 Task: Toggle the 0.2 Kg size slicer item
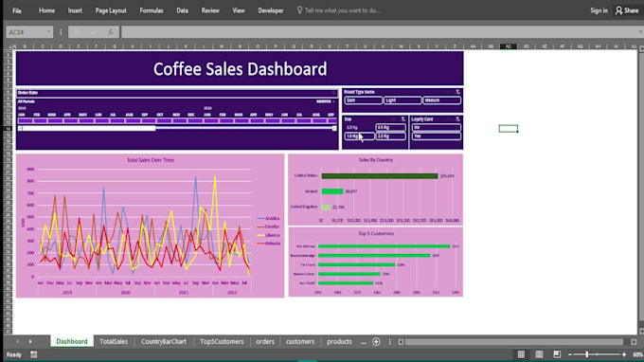359,127
